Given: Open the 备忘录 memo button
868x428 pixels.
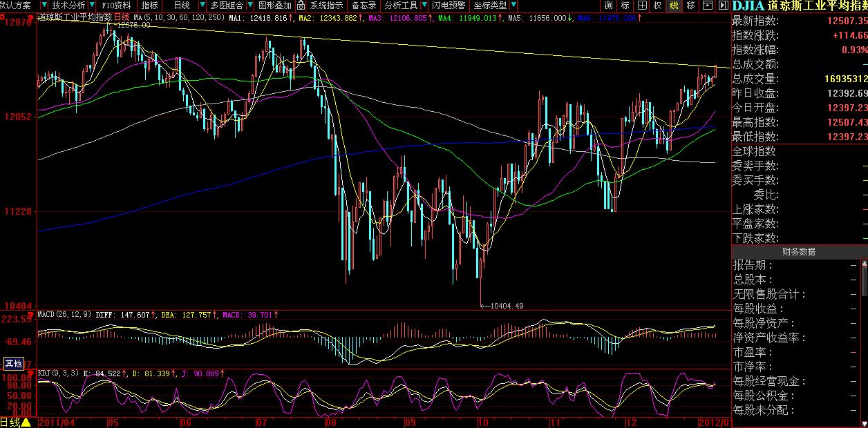Looking at the screenshot, I should coord(364,6).
